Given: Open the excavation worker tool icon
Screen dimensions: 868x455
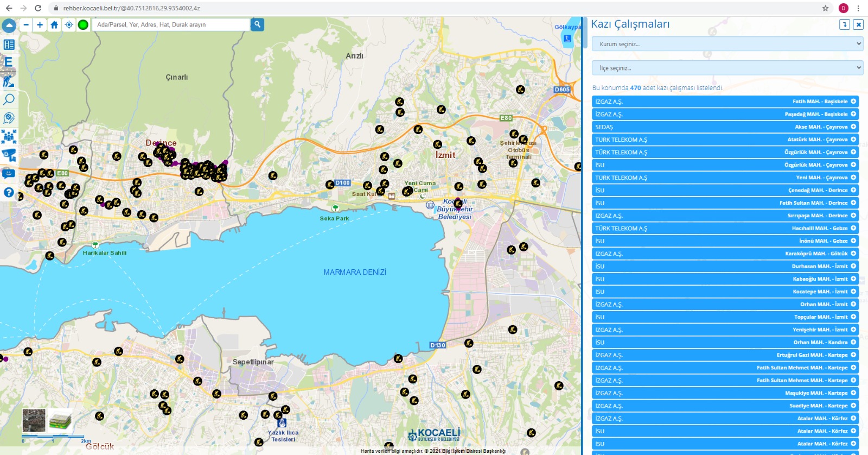Looking at the screenshot, I should click(9, 81).
